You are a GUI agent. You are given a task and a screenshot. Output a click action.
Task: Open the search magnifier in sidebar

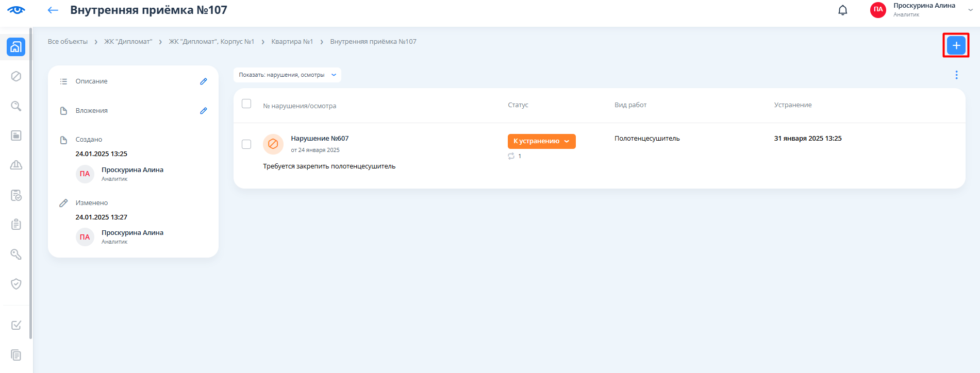[16, 106]
